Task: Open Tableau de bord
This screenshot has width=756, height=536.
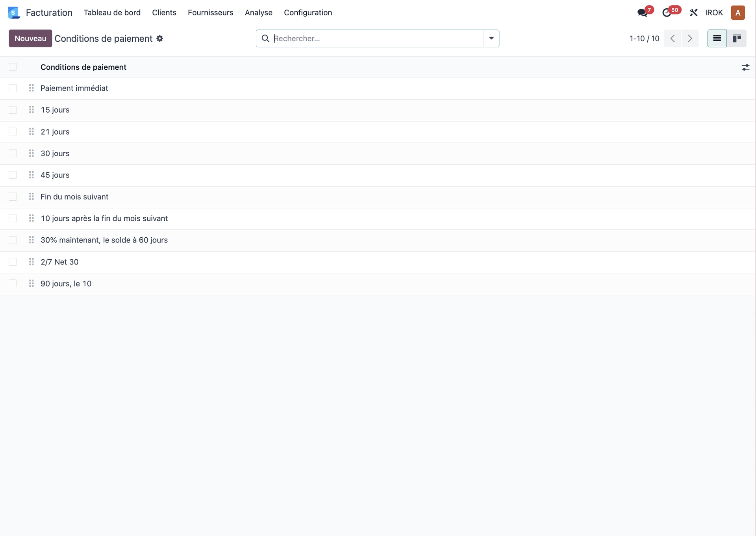Action: point(112,13)
